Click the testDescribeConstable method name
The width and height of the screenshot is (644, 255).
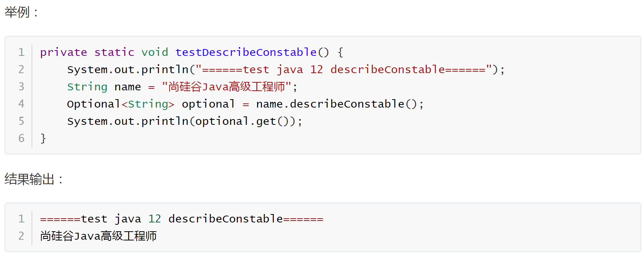click(246, 52)
